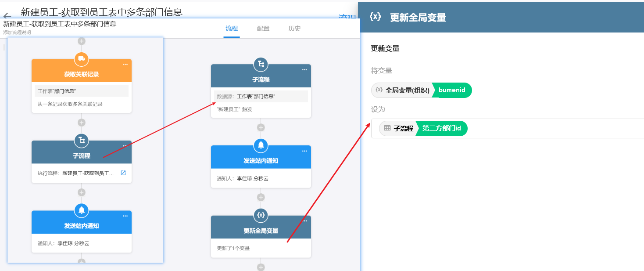Click the 工作表"部门信息" row in 获取关联记录
Screen dimensions: 644x271
(x=82, y=91)
